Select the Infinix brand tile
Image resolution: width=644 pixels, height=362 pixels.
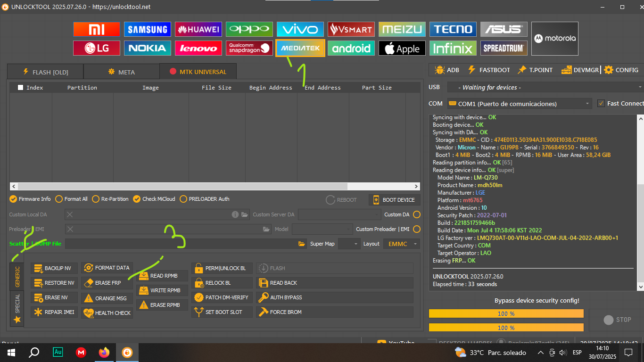coord(453,48)
